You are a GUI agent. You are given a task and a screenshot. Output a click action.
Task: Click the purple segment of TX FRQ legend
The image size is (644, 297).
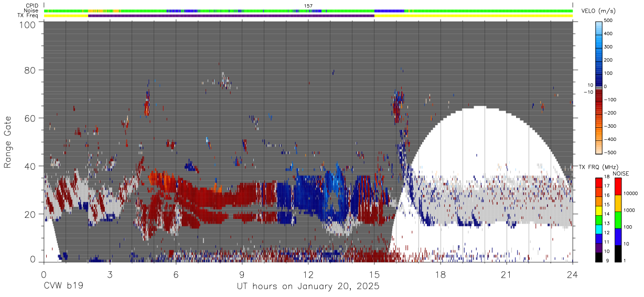[598, 247]
